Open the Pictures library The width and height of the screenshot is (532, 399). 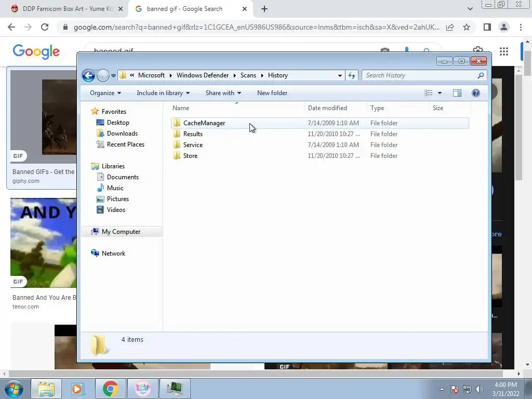[x=118, y=199]
